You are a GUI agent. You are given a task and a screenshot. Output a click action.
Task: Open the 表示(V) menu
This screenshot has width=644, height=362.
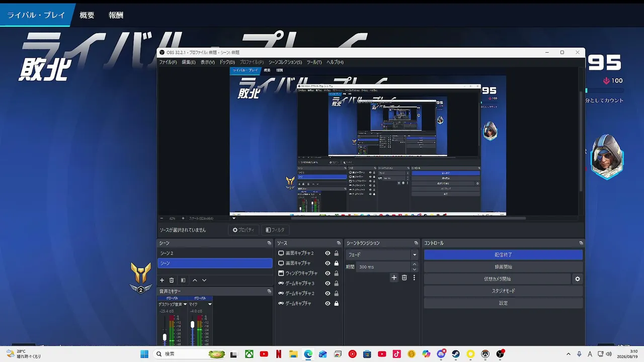[x=207, y=62]
